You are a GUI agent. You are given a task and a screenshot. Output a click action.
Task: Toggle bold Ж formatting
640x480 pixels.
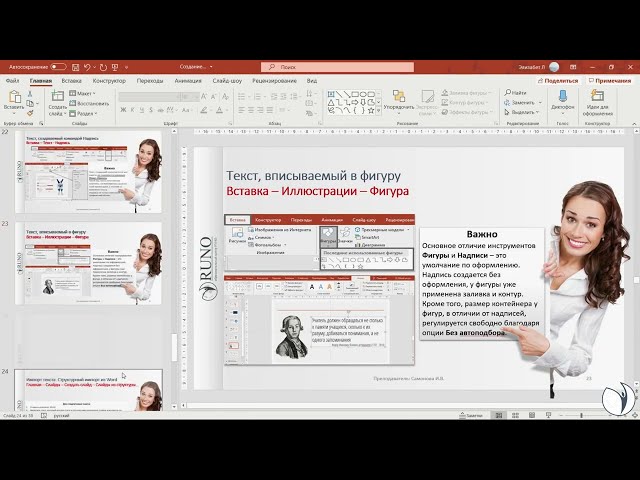(x=123, y=110)
